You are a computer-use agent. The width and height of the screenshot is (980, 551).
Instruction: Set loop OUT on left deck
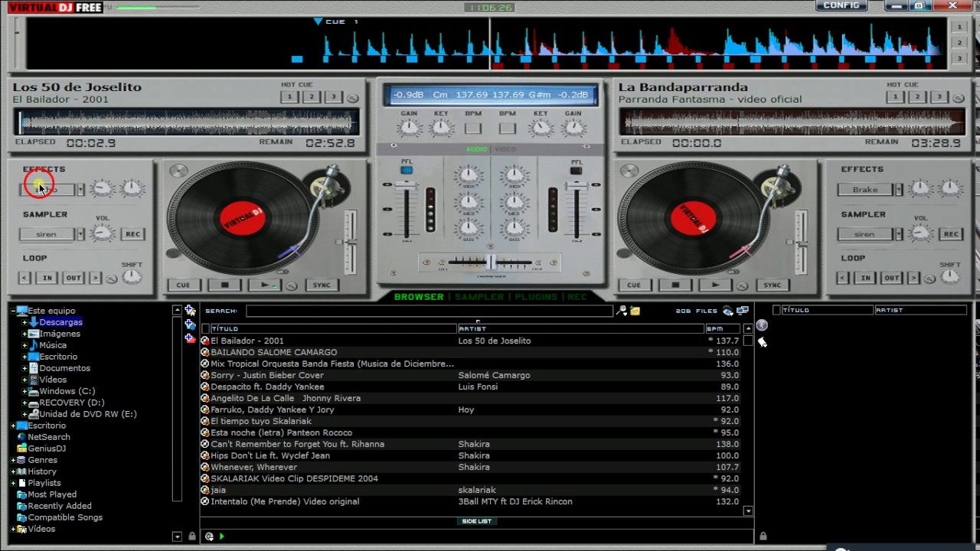tap(73, 278)
